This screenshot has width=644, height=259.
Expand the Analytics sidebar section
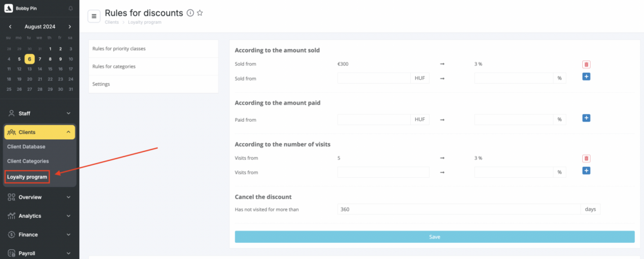tap(39, 216)
